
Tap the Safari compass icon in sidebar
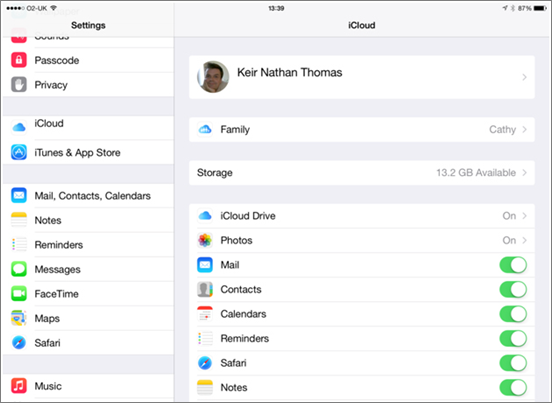pos(19,342)
